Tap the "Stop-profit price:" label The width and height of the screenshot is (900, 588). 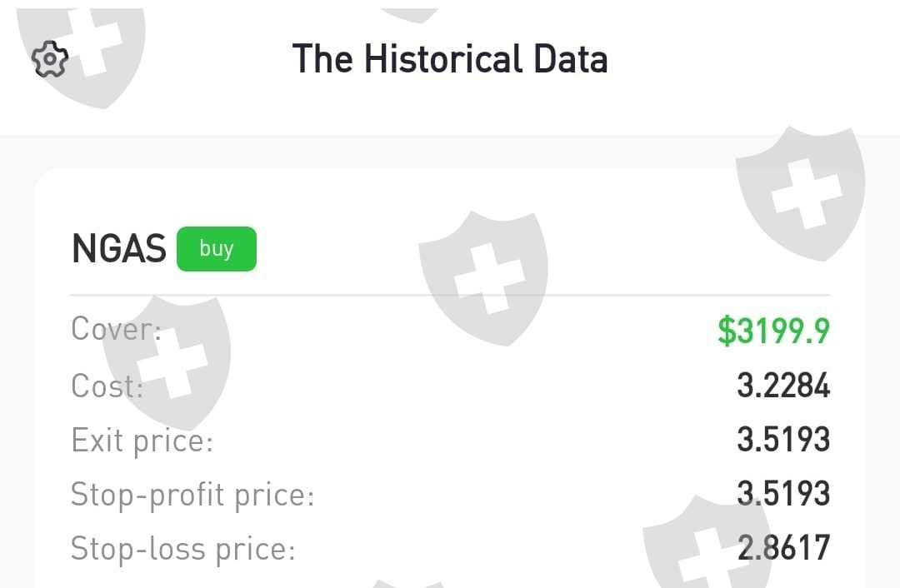pos(192,495)
